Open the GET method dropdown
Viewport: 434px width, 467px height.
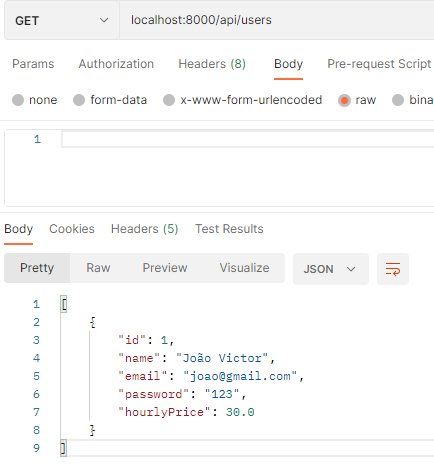click(x=62, y=21)
